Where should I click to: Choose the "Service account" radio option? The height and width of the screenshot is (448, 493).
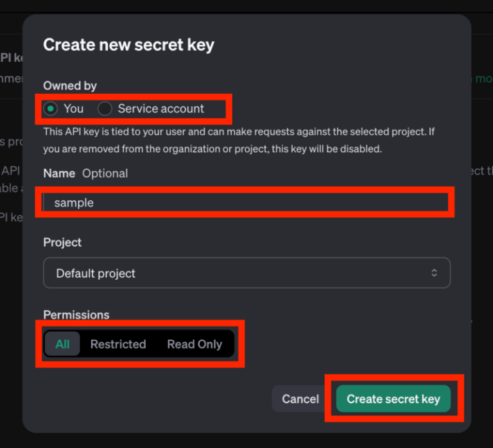[x=105, y=108]
